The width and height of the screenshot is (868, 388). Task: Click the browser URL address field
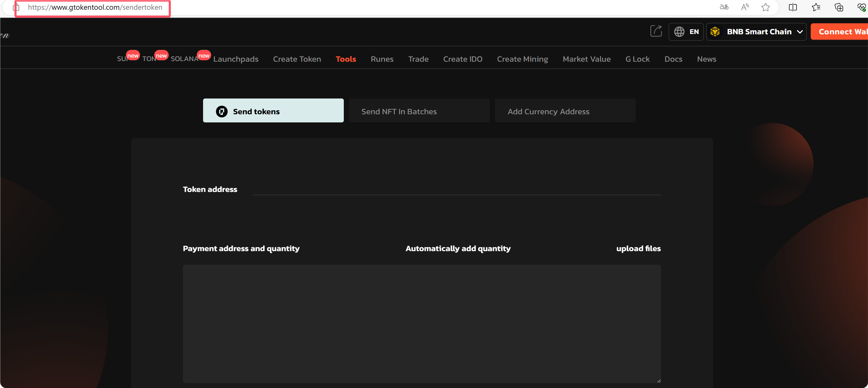pyautogui.click(x=95, y=7)
